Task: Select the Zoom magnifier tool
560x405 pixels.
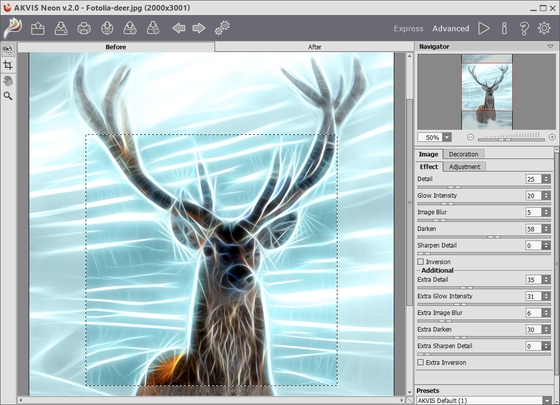Action: [x=8, y=96]
